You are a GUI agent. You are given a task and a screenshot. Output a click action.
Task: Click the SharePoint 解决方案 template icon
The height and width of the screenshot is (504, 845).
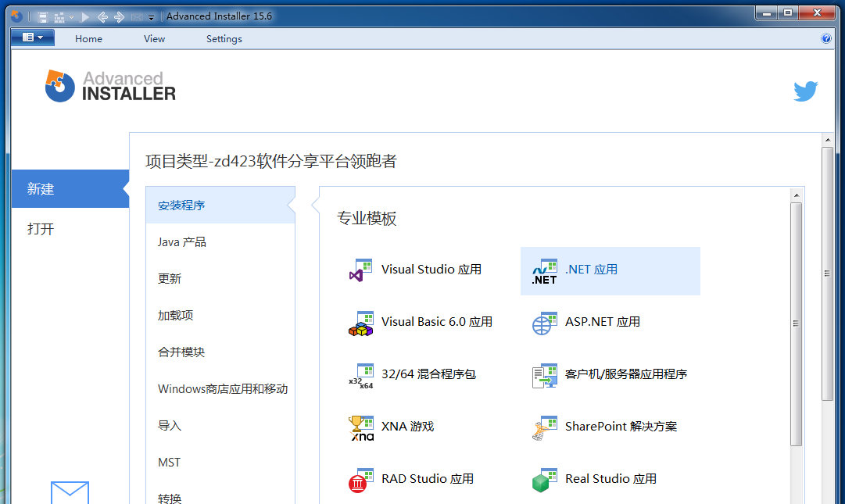click(544, 428)
